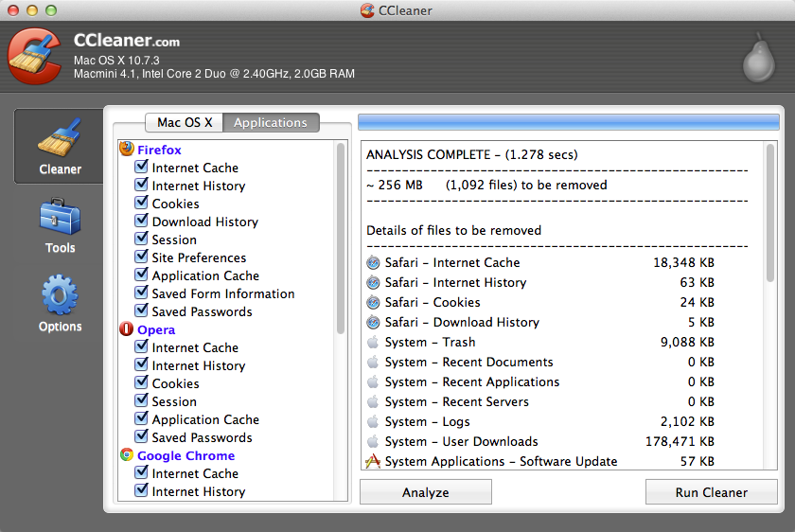Toggle Opera Application Cache checkbox
Screen dimensions: 795x532
pos(141,418)
